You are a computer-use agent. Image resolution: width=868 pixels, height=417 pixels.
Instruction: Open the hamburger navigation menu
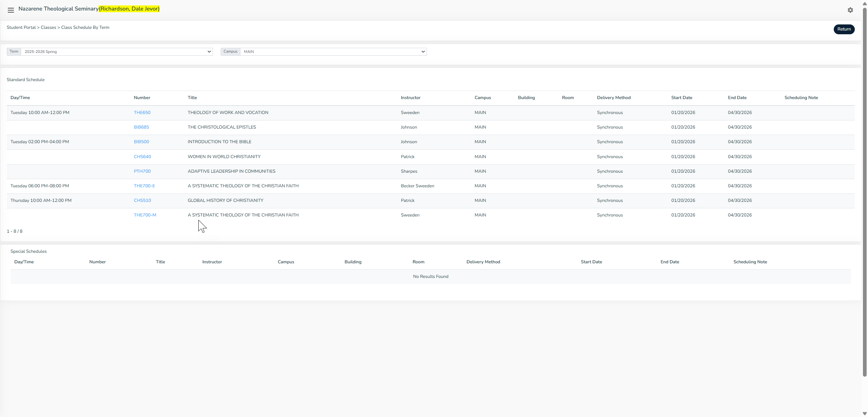coord(11,10)
